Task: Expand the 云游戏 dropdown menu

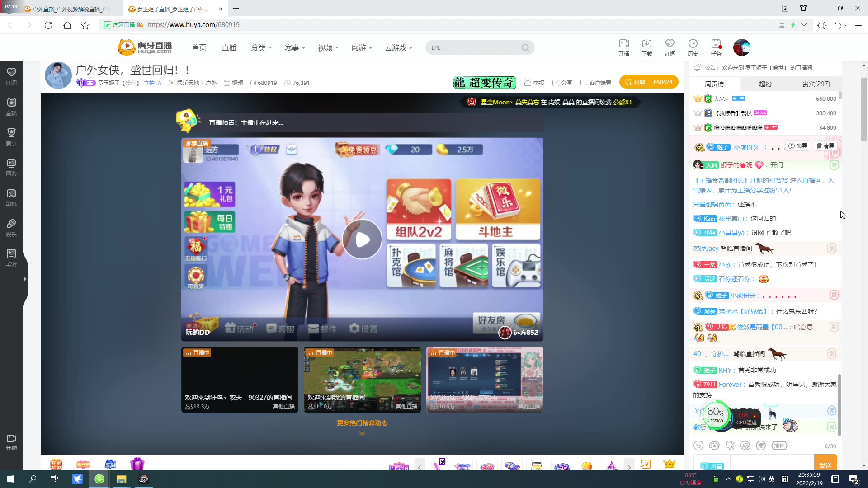Action: 398,47
